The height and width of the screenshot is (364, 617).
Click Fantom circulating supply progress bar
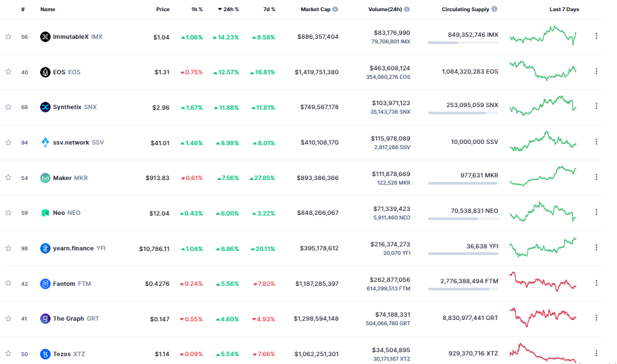click(x=463, y=289)
